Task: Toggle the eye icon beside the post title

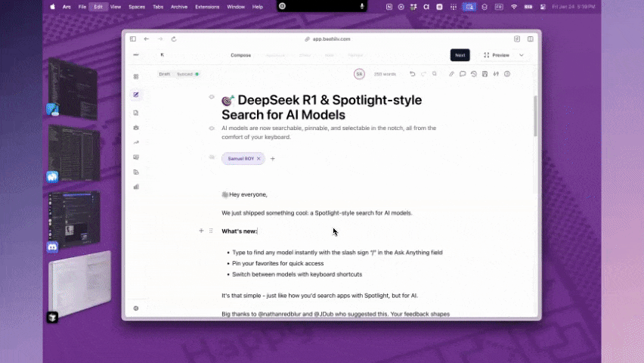Action: 212,97
